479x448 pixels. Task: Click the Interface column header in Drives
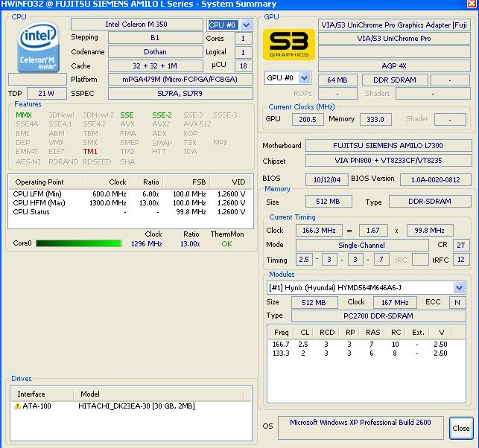coord(42,394)
